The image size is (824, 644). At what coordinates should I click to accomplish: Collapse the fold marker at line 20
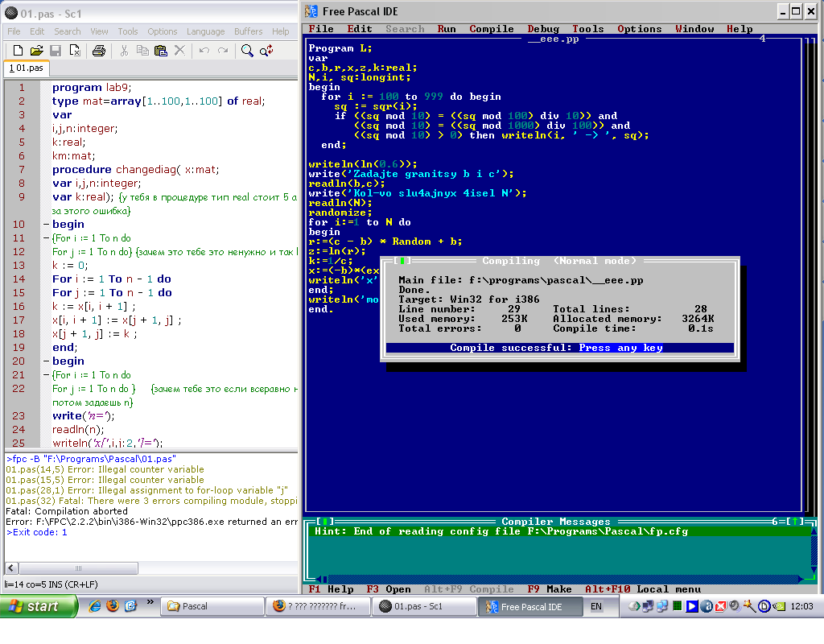point(46,361)
